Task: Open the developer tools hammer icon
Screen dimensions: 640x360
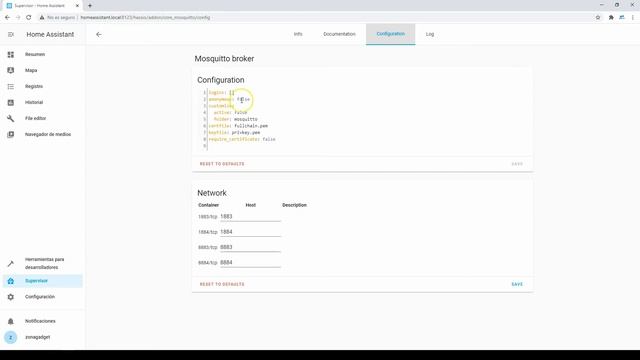Action: [11, 264]
